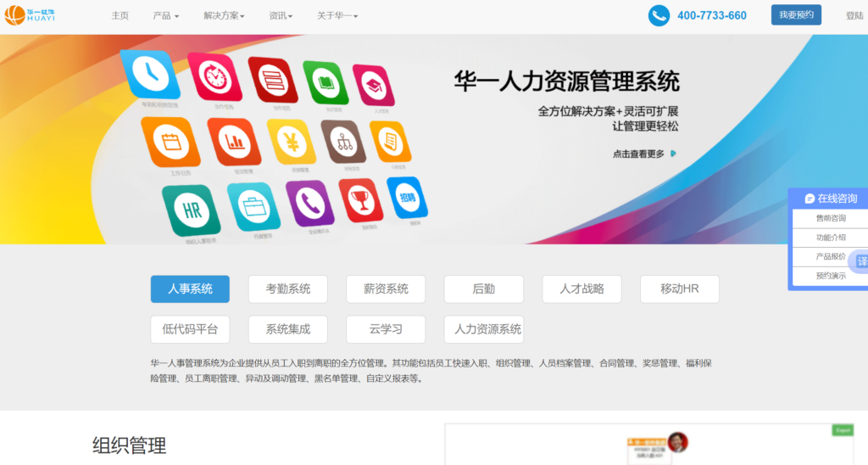Expand the 资讯 dropdown menu
Screen dimensions: 868x465
click(281, 15)
